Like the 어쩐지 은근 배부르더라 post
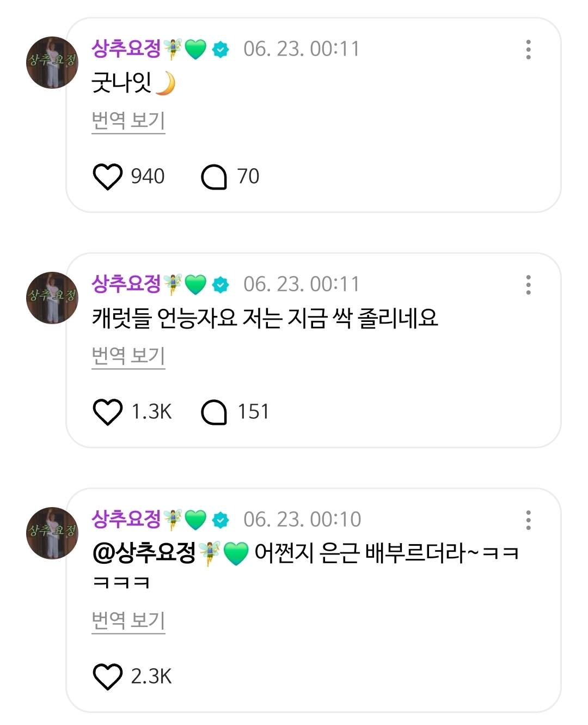The width and height of the screenshot is (588, 725). pos(107,677)
